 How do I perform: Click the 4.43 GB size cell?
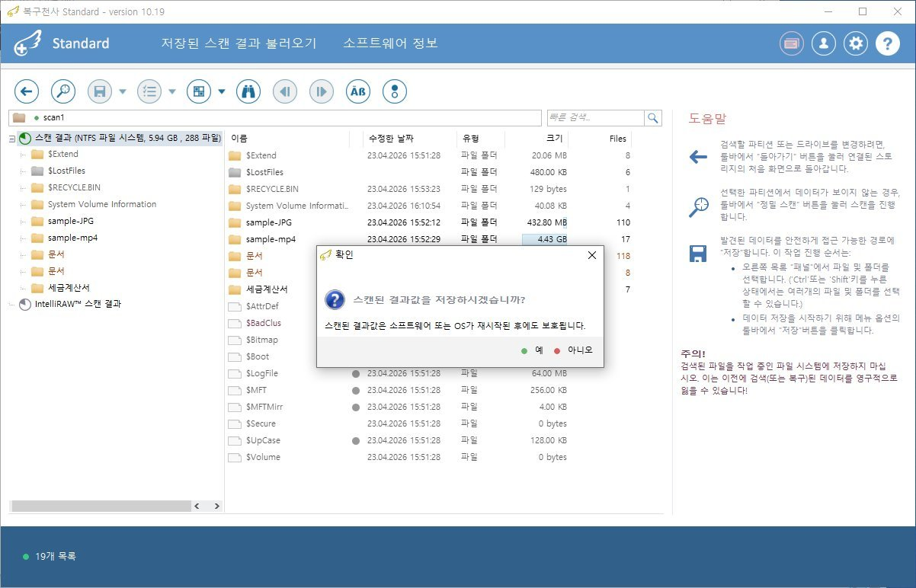pyautogui.click(x=544, y=239)
